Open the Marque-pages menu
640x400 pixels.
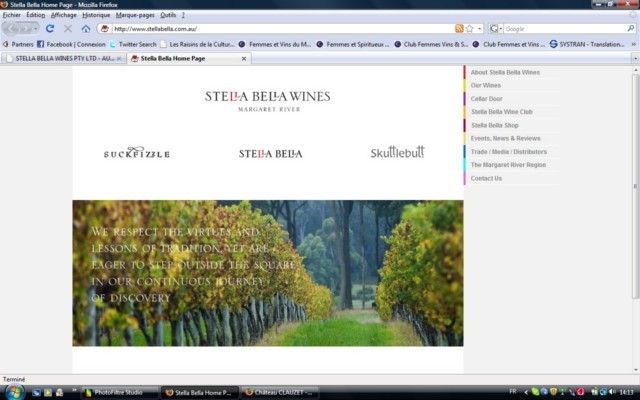pyautogui.click(x=135, y=15)
